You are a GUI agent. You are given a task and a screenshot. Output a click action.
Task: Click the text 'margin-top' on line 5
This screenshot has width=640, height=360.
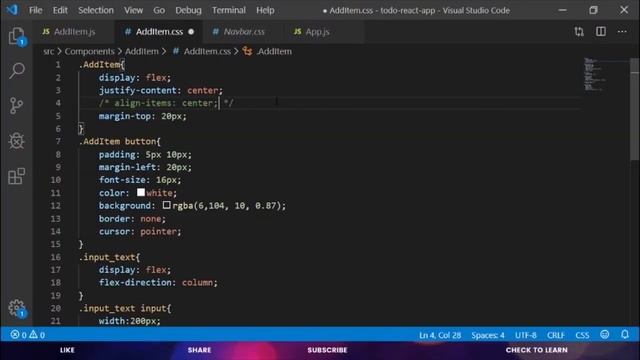point(124,116)
